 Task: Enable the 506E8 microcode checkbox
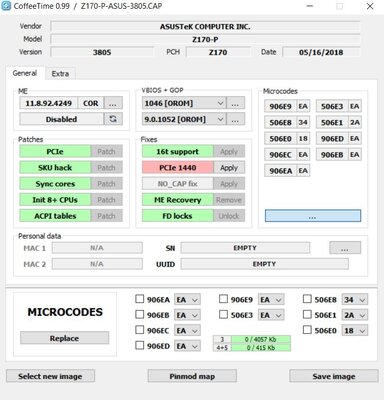click(307, 299)
